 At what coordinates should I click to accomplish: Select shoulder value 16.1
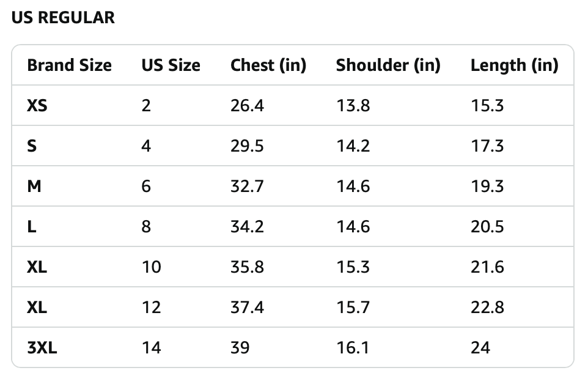[x=352, y=348]
